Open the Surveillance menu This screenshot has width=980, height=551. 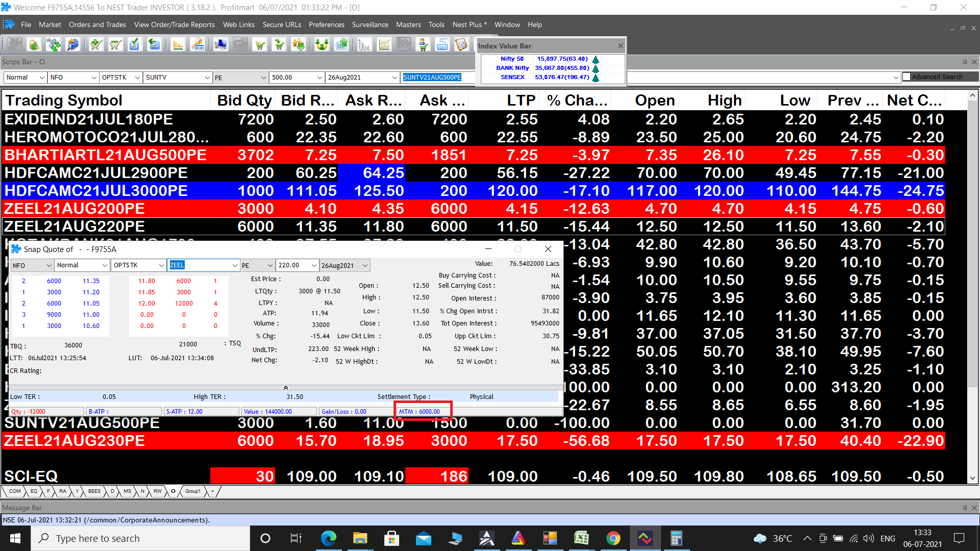pos(370,24)
